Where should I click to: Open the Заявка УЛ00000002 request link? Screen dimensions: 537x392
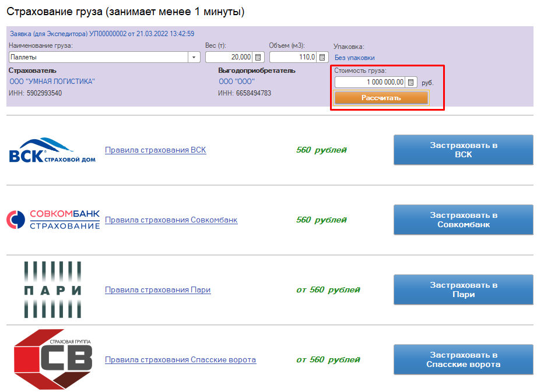pos(102,34)
